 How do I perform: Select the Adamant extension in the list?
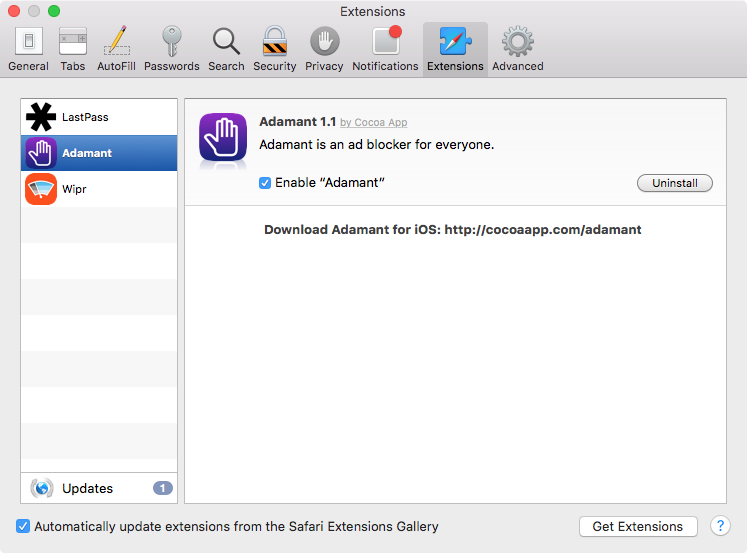coord(99,153)
